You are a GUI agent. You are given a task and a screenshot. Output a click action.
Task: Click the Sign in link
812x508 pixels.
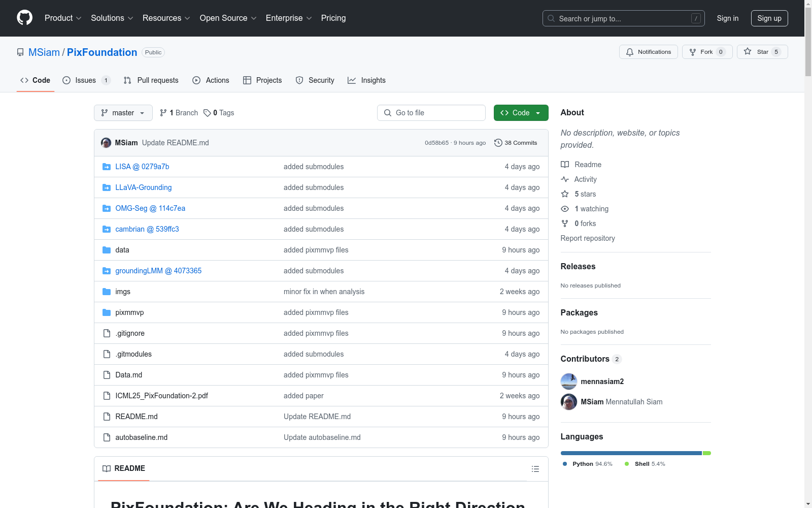[x=728, y=18]
